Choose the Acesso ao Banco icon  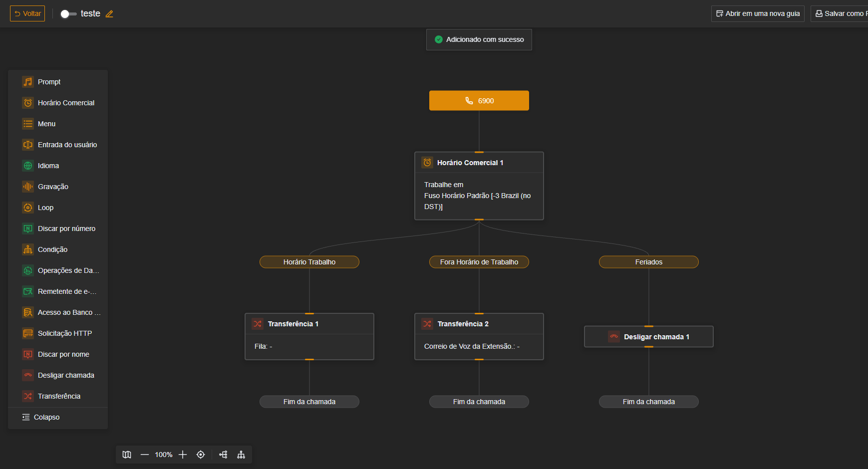pyautogui.click(x=28, y=312)
